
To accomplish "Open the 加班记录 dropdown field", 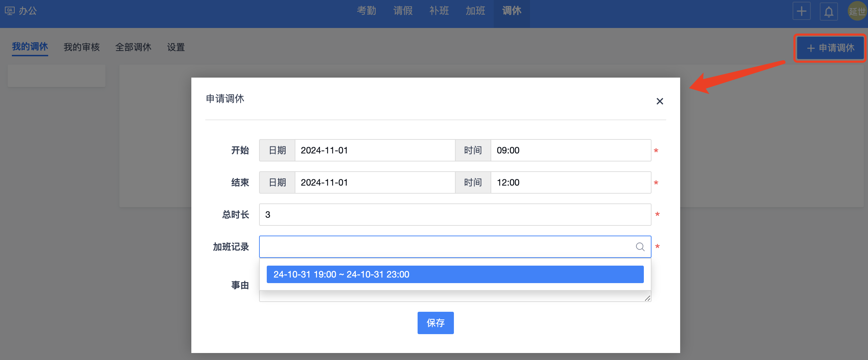I will coord(447,247).
